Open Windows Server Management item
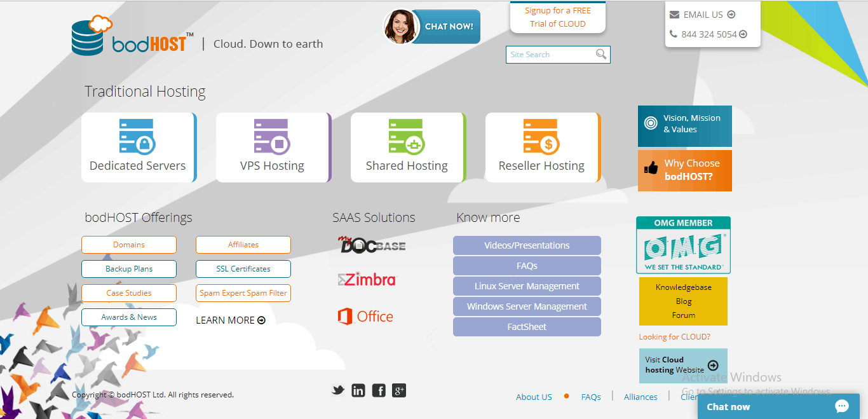 pyautogui.click(x=527, y=306)
